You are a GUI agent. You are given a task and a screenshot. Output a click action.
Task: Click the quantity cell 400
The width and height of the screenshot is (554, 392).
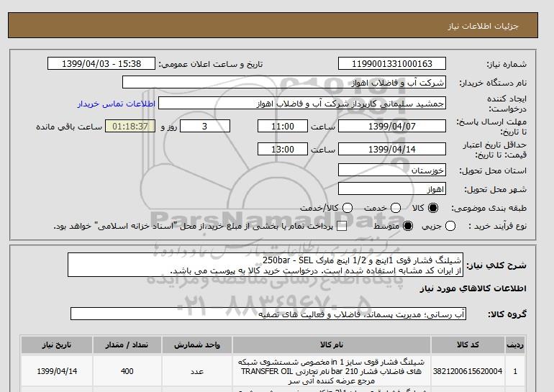coord(127,372)
